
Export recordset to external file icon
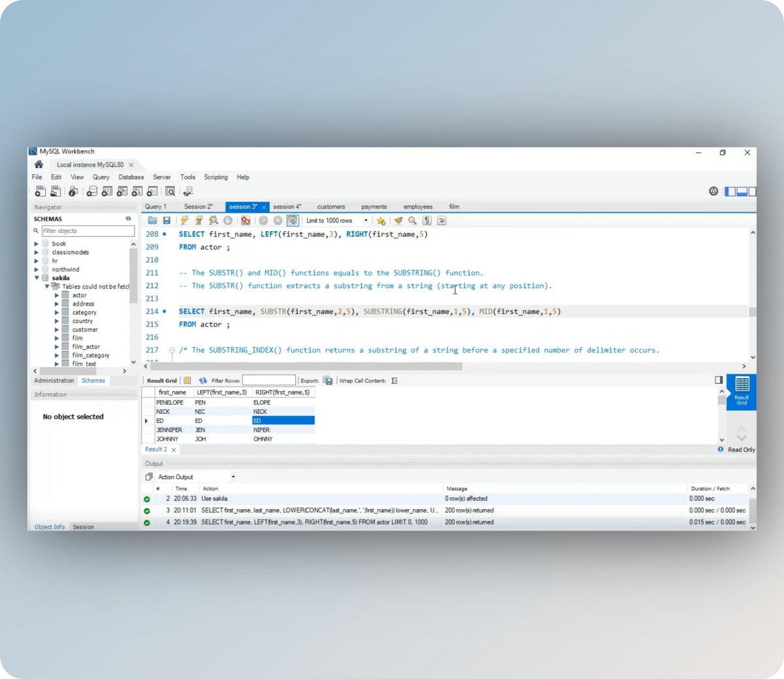[x=327, y=381]
